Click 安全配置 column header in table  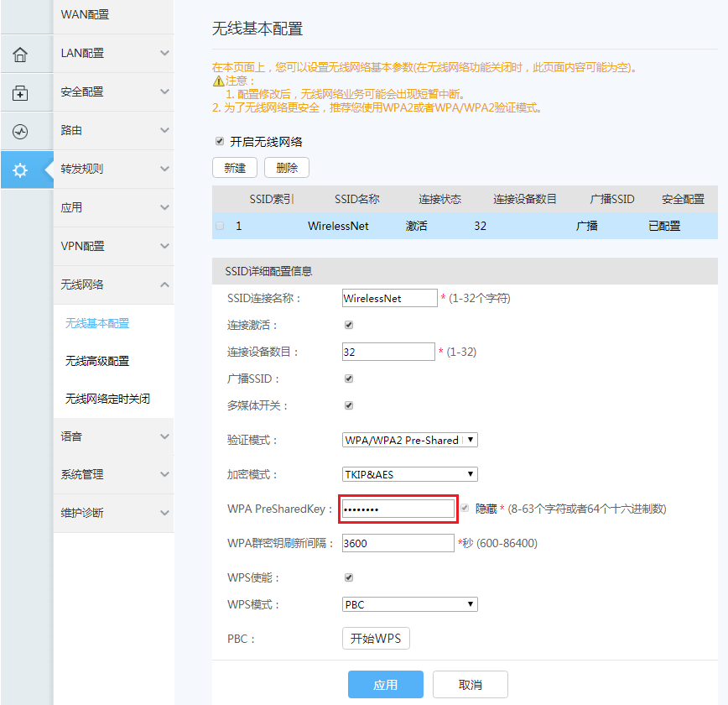683,200
